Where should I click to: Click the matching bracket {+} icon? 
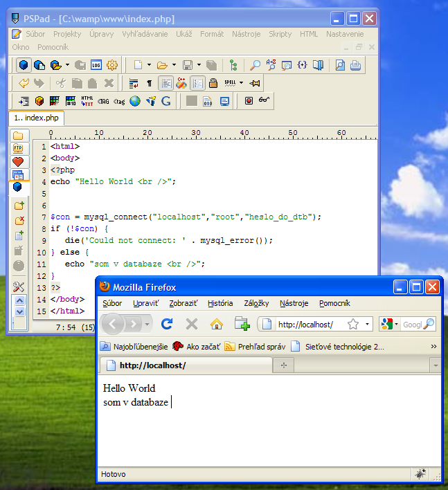pyautogui.click(x=302, y=65)
